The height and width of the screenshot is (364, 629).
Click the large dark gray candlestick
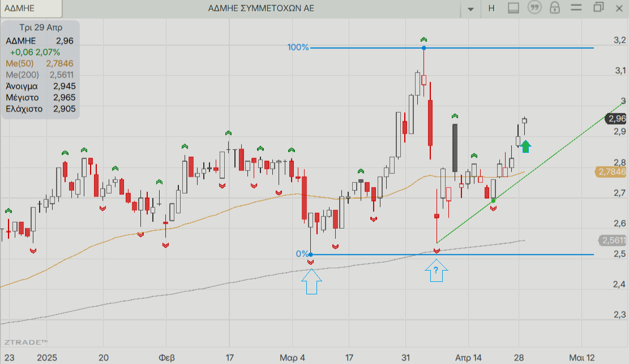(455, 148)
